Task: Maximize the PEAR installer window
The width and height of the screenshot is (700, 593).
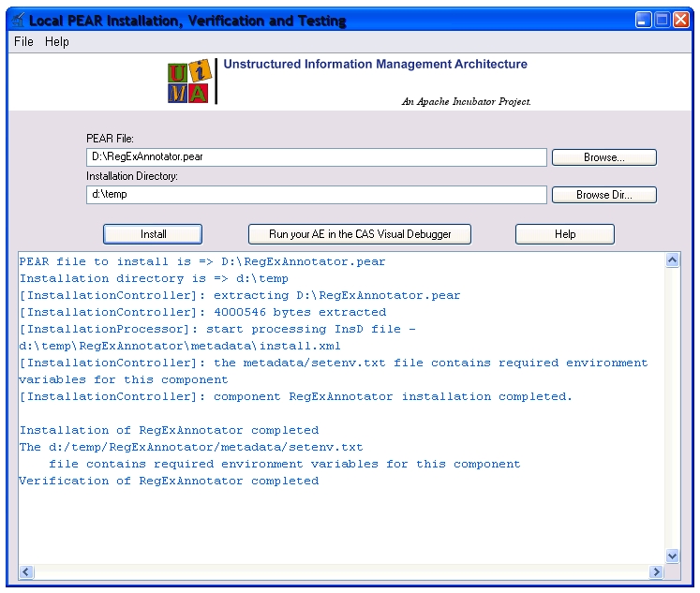Action: tap(663, 20)
